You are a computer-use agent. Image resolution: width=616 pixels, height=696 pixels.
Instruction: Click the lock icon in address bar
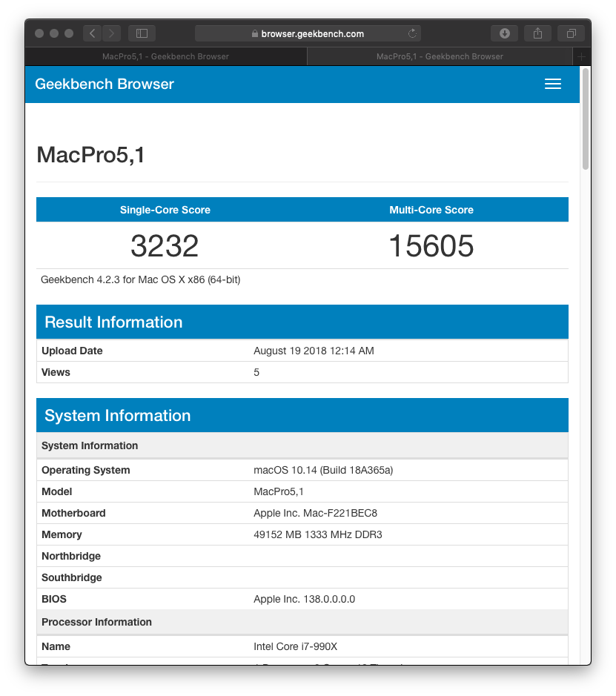pyautogui.click(x=255, y=34)
